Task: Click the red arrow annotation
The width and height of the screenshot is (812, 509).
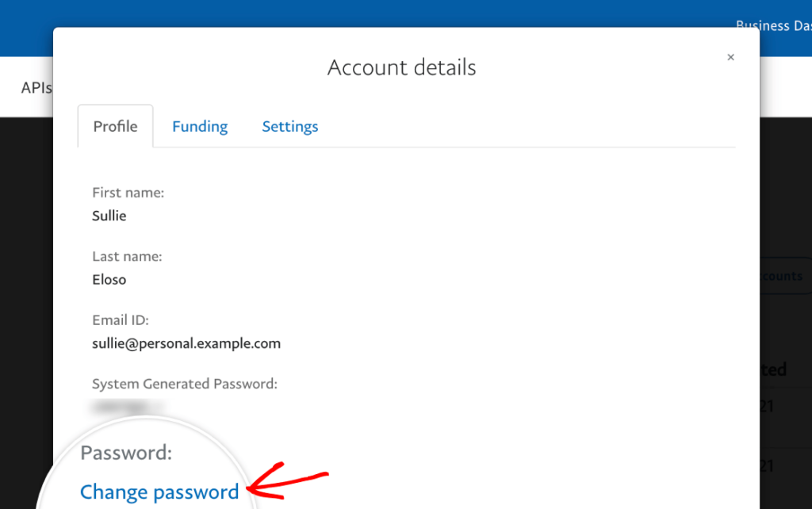Action: coord(289,484)
